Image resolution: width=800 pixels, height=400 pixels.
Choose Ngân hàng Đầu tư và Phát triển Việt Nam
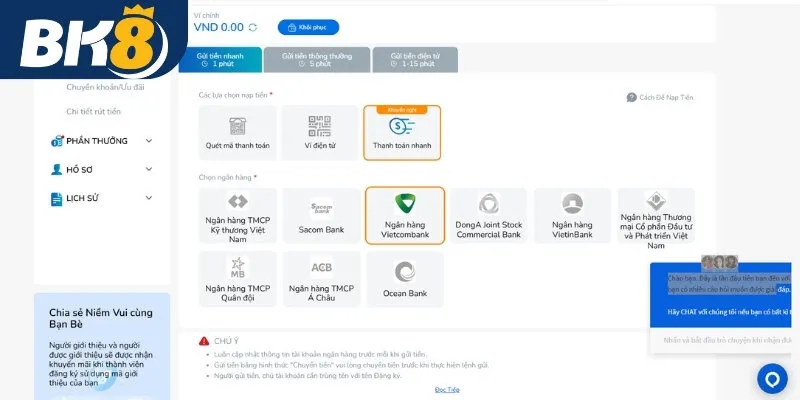(x=656, y=215)
